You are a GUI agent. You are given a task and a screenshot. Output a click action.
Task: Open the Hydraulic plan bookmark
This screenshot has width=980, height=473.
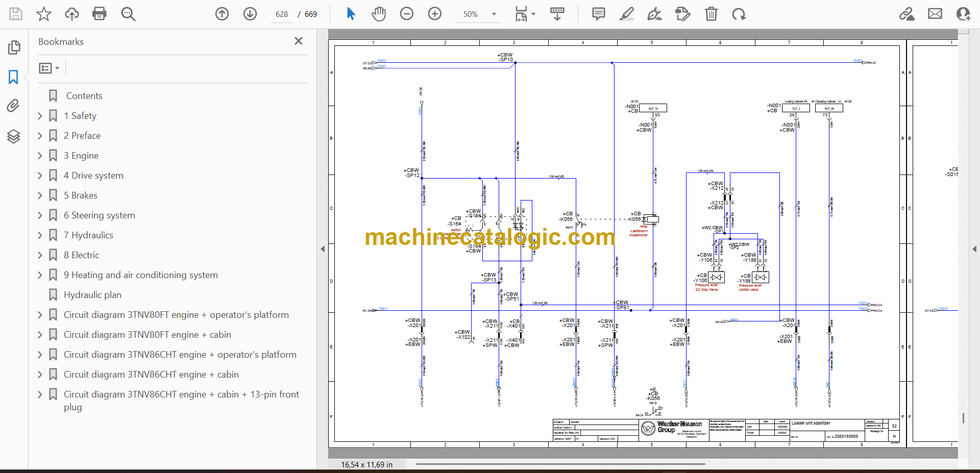[x=92, y=295]
